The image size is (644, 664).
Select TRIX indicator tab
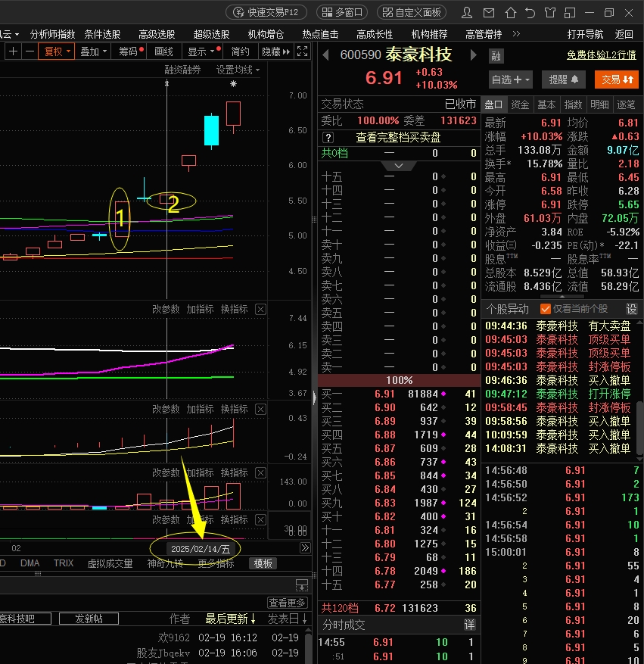tap(64, 563)
